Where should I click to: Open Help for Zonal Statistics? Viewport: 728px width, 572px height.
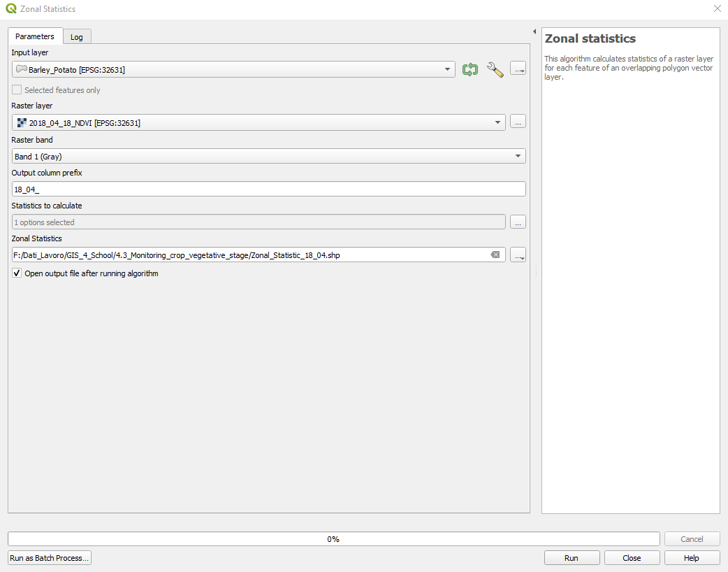pos(692,558)
